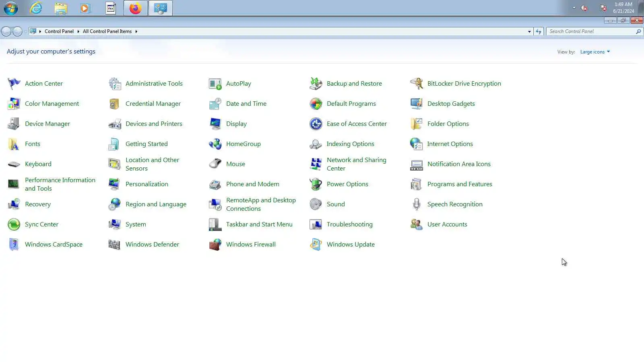Open the Programs and Features link
The image size is (644, 362).
pyautogui.click(x=460, y=184)
